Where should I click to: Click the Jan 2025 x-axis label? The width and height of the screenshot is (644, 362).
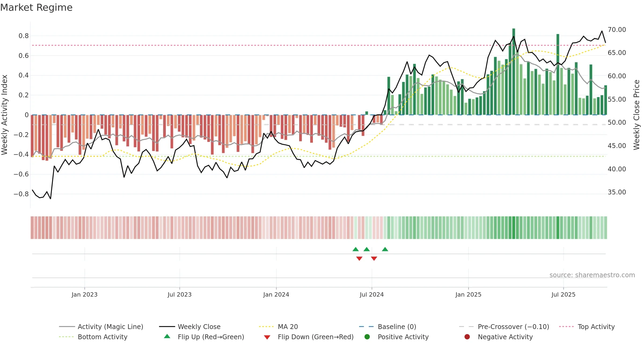468,294
